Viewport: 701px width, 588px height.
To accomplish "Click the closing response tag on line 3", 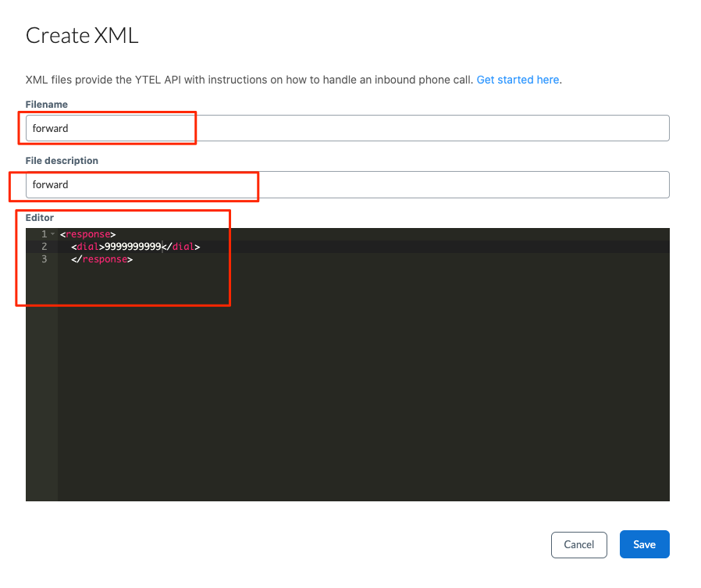I will (x=102, y=259).
